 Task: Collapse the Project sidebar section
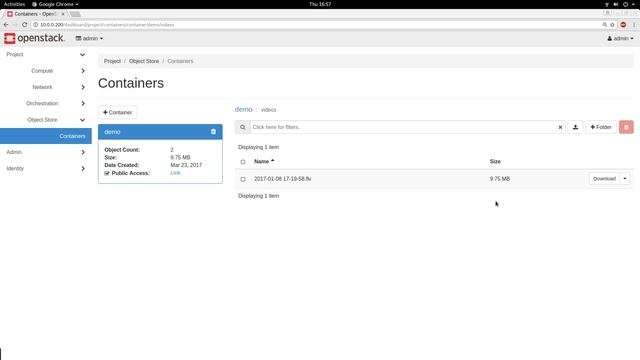point(46,54)
